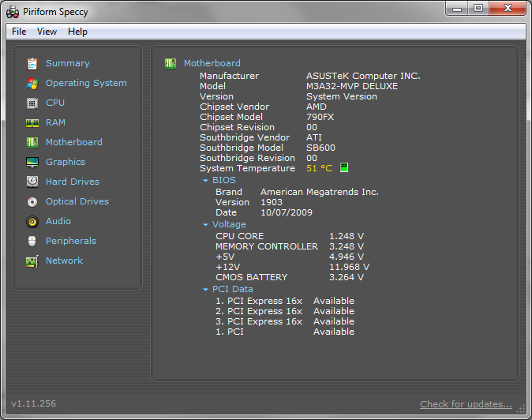
Task: Click the Summary clipboard icon in sidebar
Action: (x=32, y=64)
